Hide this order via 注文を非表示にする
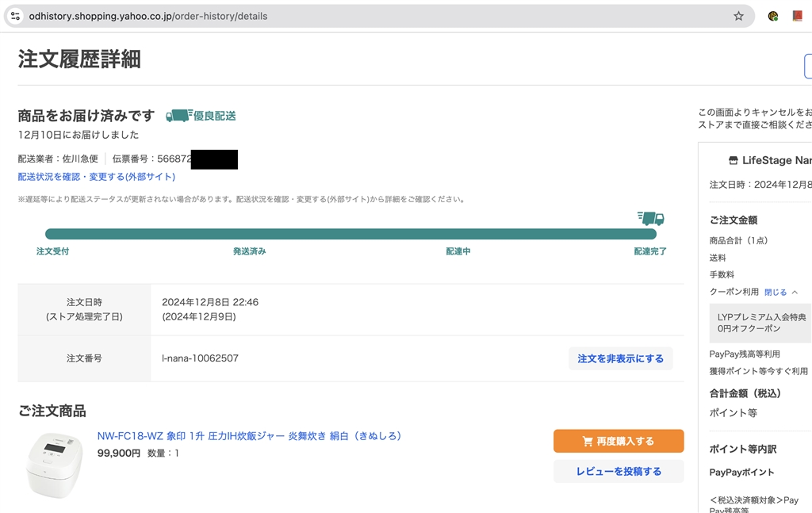 click(621, 358)
